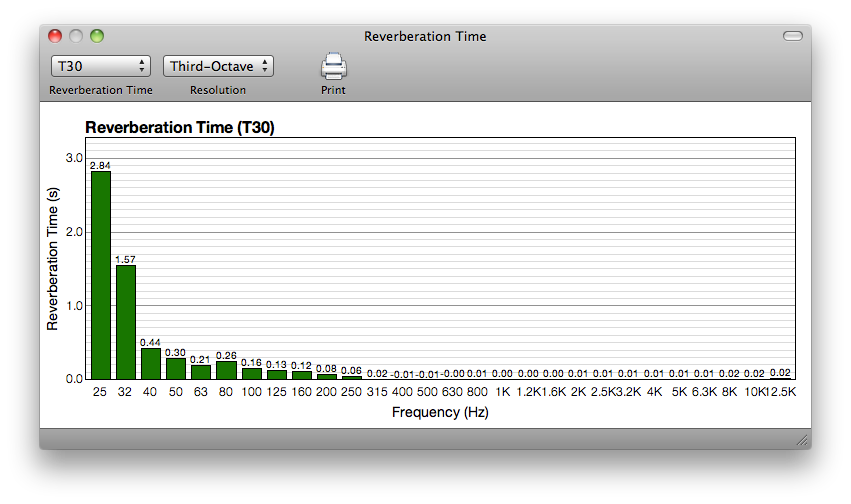Click the 'Reverberation Time (T30)' chart title
This screenshot has width=851, height=504.
click(180, 127)
